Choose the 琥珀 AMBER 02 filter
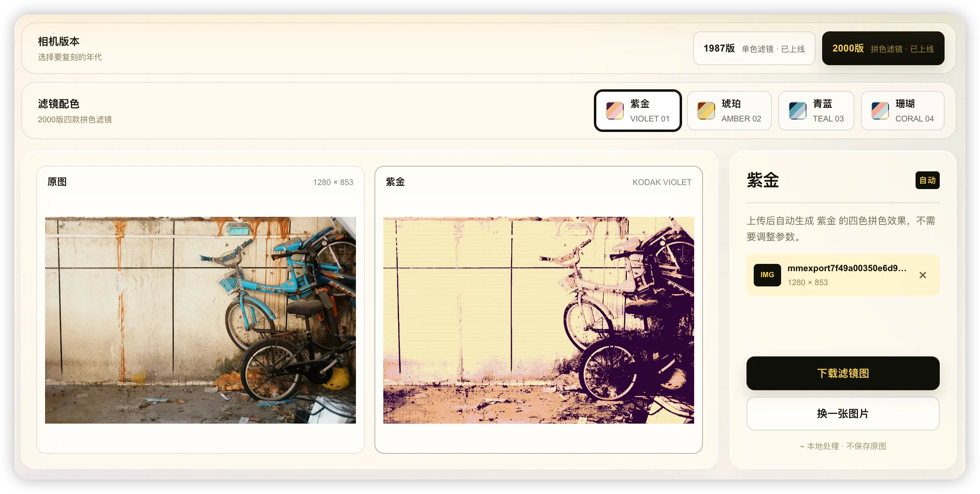 (x=729, y=111)
